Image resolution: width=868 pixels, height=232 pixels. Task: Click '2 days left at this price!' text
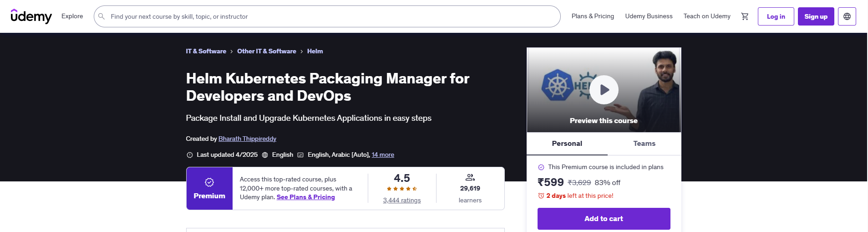pos(580,196)
